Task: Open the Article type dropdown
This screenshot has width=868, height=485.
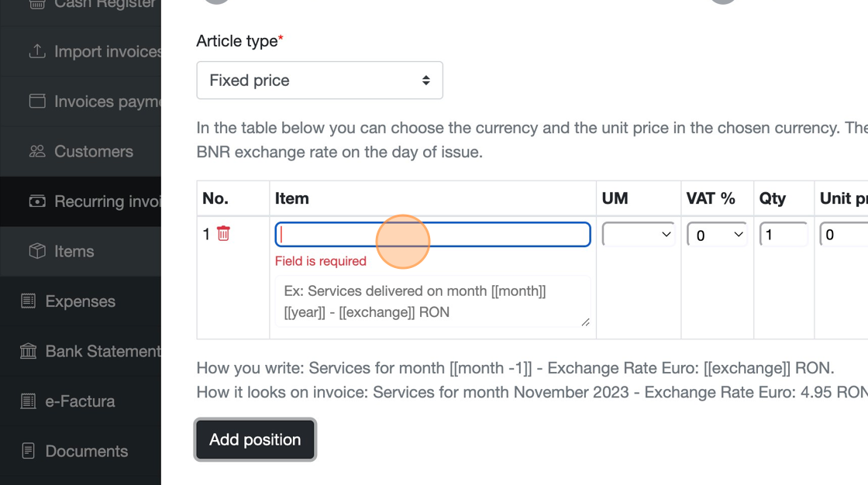Action: coord(319,81)
